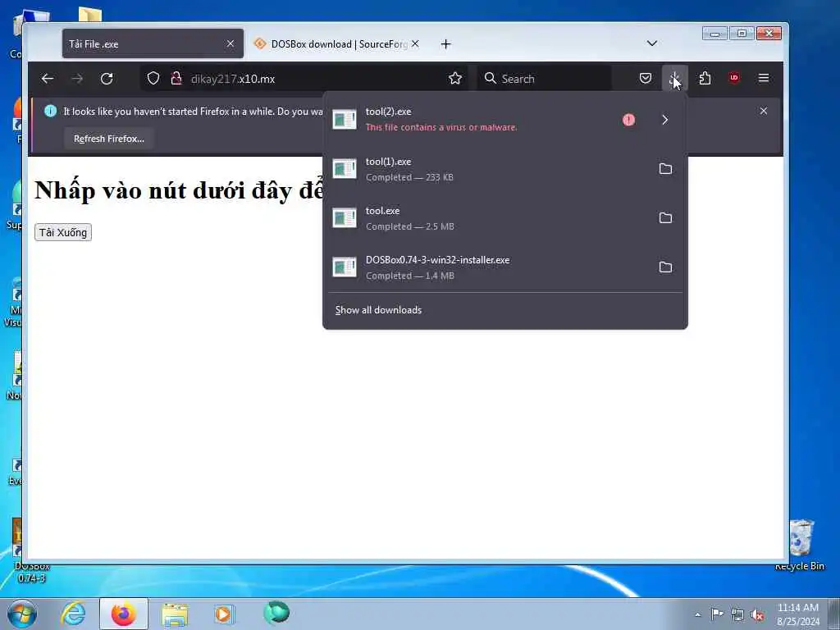Click the Firefox taskbar button
The width and height of the screenshot is (840, 630).
[x=124, y=614]
